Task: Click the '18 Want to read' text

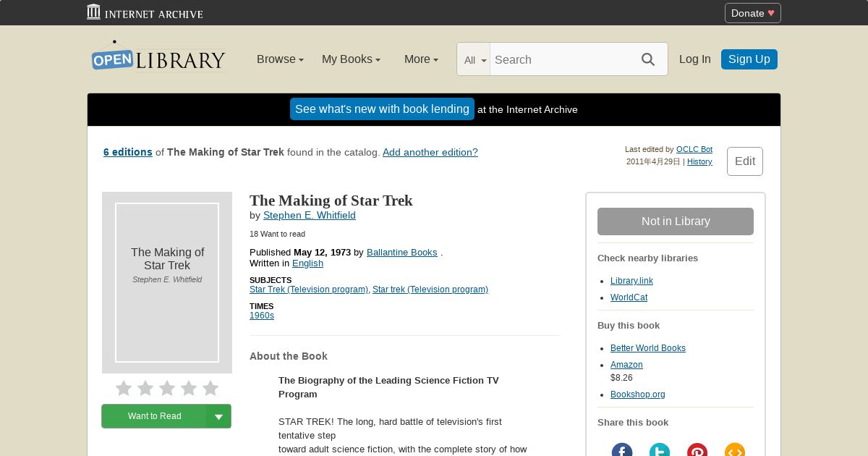Action: (277, 234)
